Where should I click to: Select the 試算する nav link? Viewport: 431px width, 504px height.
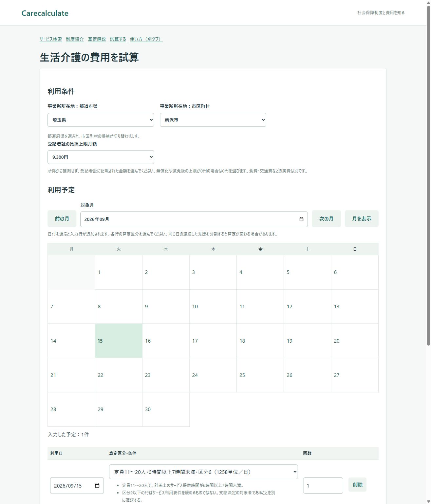pyautogui.click(x=118, y=39)
